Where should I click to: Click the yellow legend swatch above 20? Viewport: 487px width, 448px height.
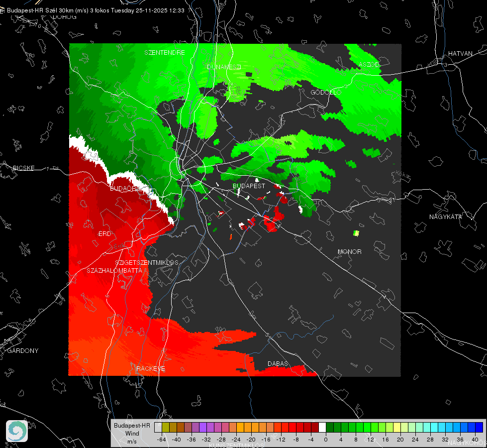[397, 428]
